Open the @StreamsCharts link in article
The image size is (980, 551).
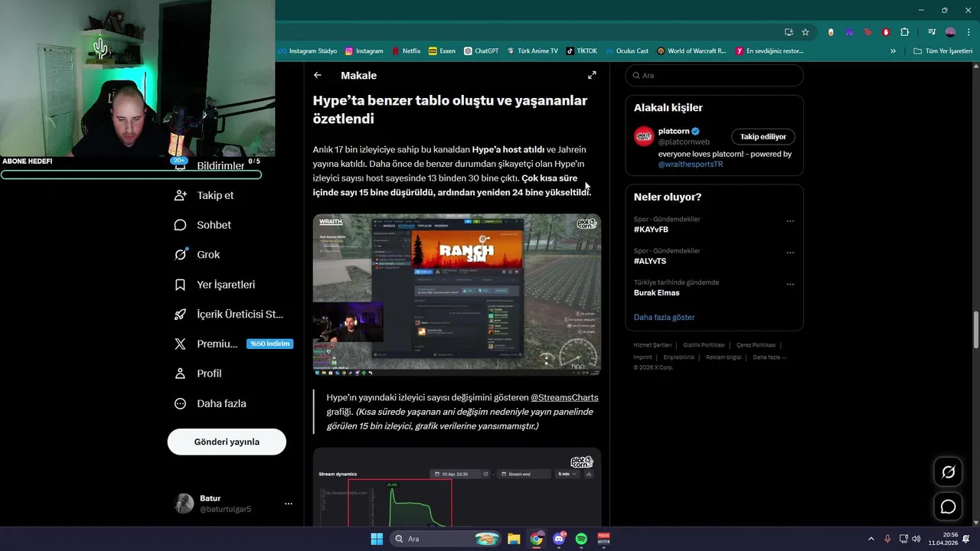coord(564,398)
